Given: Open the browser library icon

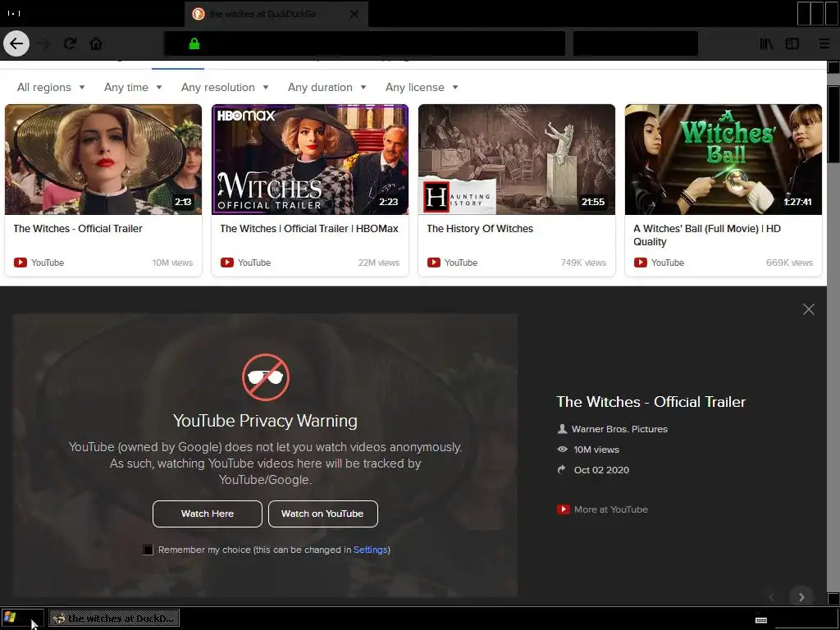Looking at the screenshot, I should (767, 44).
